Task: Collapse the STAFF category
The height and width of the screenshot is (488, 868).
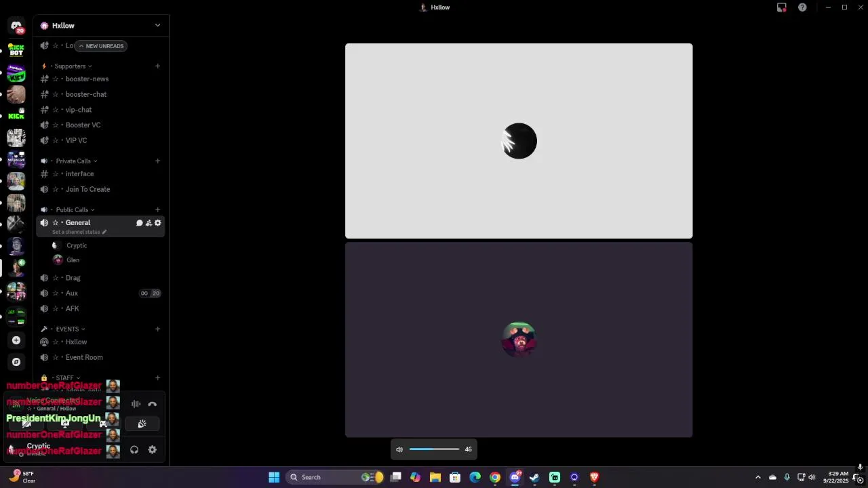Action: (64, 378)
